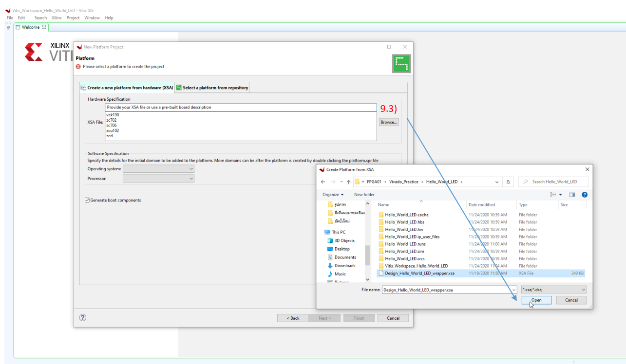626x364 pixels.
Task: Click the < Back button
Action: coord(293,318)
